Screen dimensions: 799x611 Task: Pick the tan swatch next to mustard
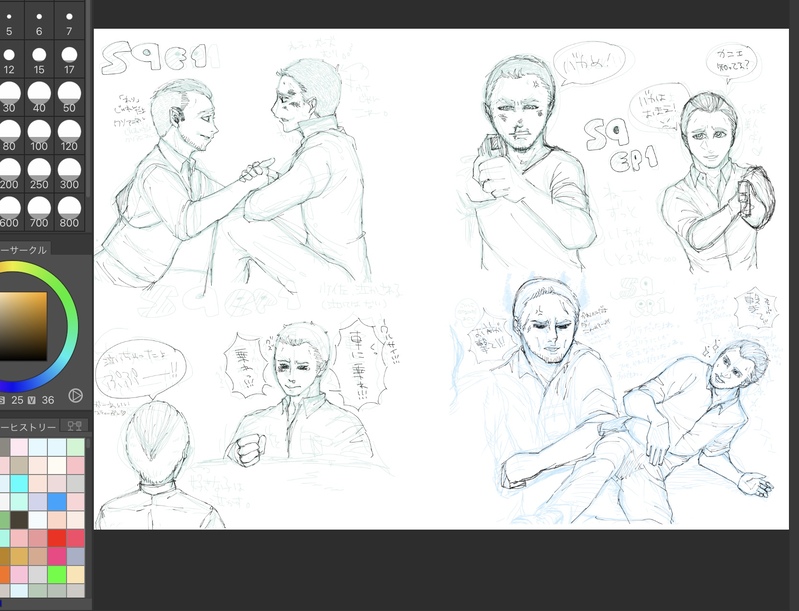(x=38, y=556)
